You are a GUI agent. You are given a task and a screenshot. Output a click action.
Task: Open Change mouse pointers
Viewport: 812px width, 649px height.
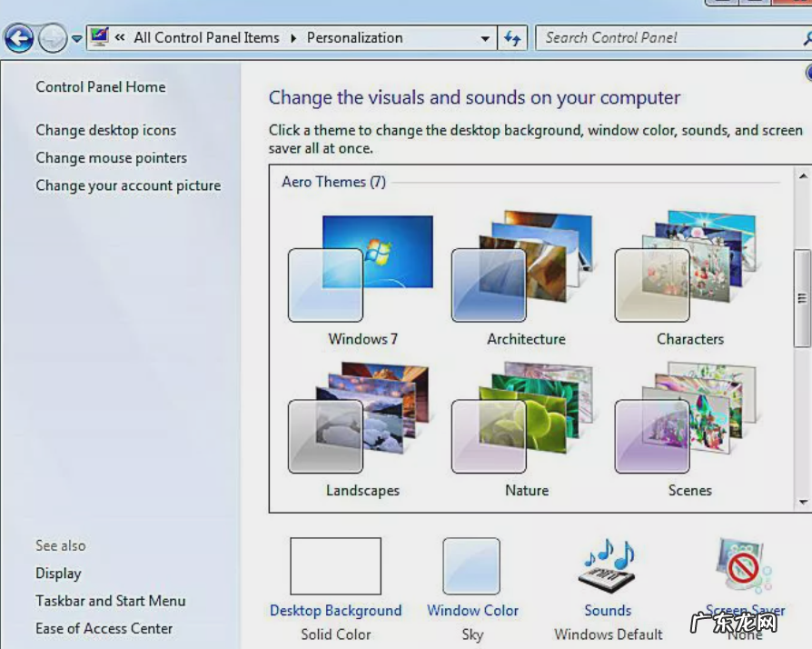coord(111,157)
